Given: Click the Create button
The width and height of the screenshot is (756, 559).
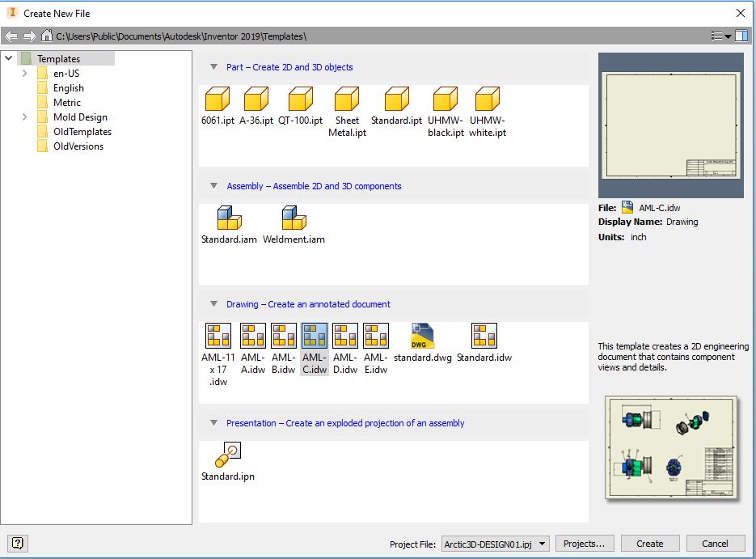Looking at the screenshot, I should point(650,543).
